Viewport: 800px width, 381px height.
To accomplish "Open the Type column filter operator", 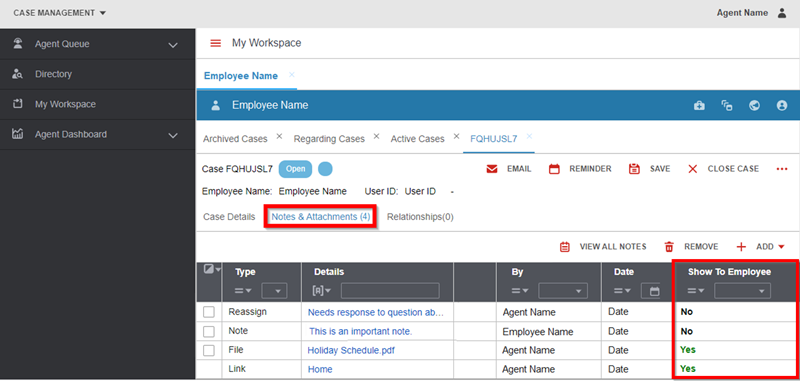I will [x=243, y=291].
